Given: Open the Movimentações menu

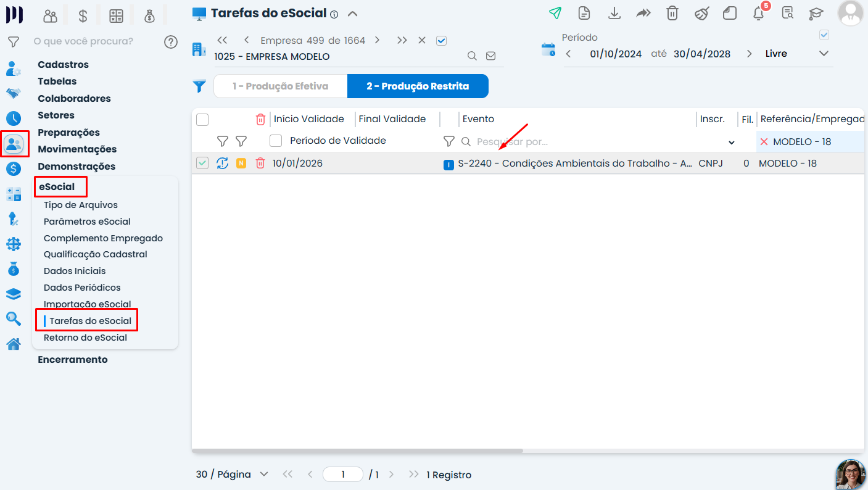Looking at the screenshot, I should (77, 149).
